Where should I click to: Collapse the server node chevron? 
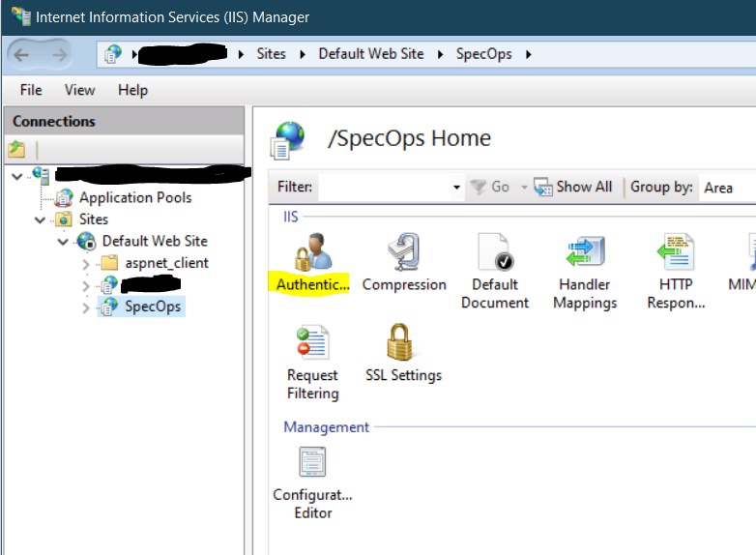[x=17, y=177]
